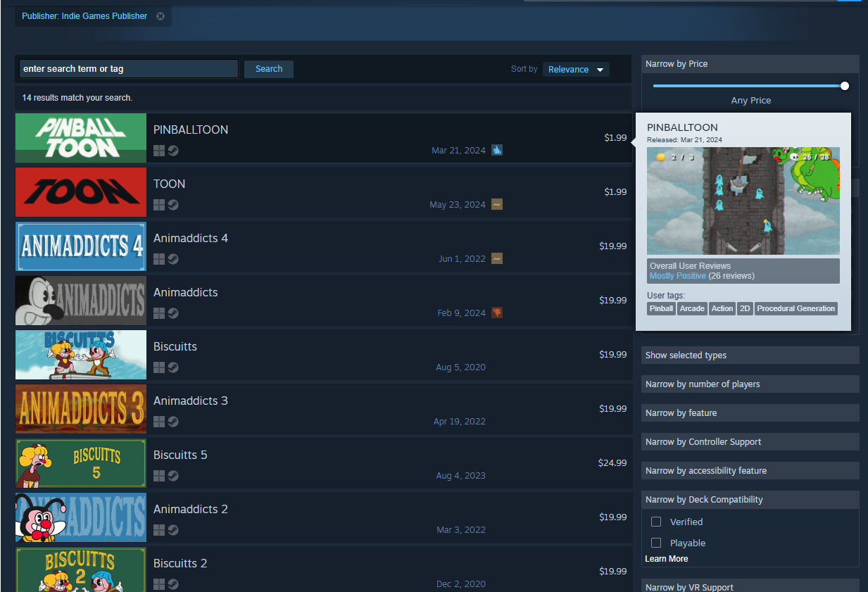
Task: Click the Mostly Positive review summary
Action: tap(678, 276)
